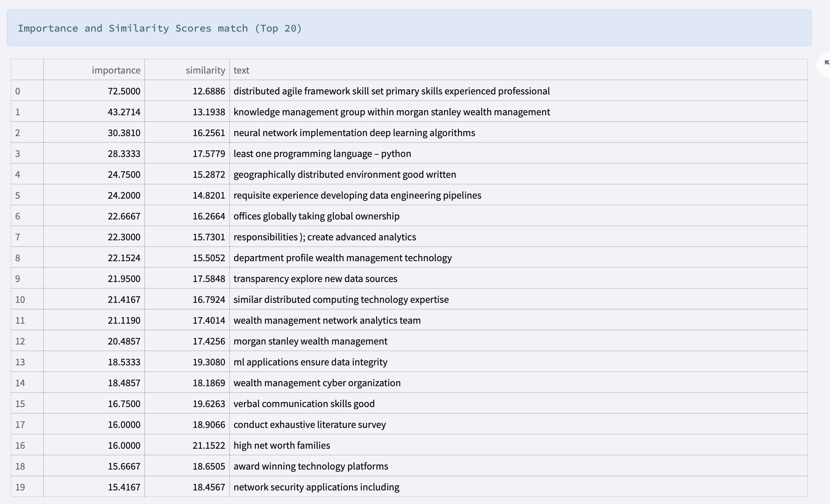Click importance value 15.6667
This screenshot has width=830, height=504.
[x=123, y=466]
